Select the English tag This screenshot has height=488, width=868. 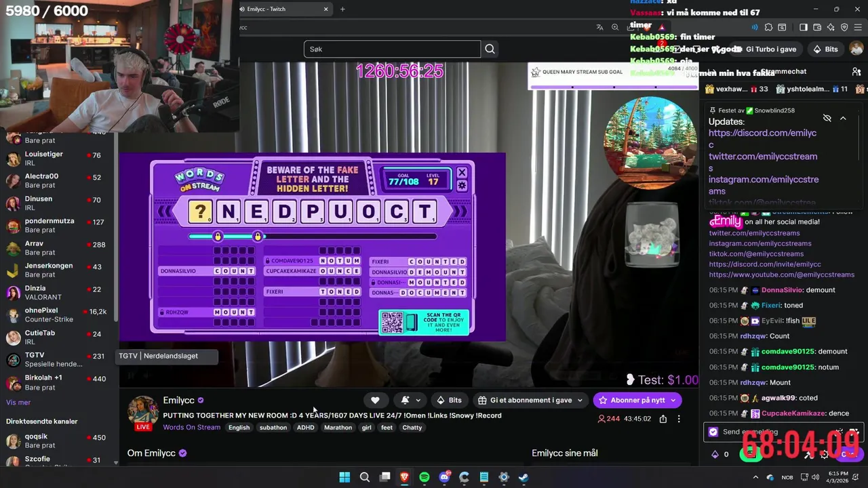[x=239, y=428]
